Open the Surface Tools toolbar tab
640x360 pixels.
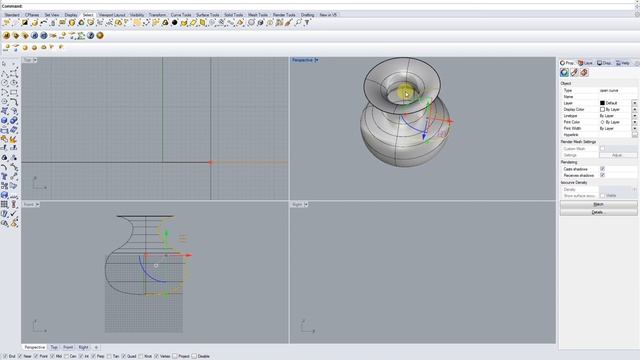(x=208, y=15)
